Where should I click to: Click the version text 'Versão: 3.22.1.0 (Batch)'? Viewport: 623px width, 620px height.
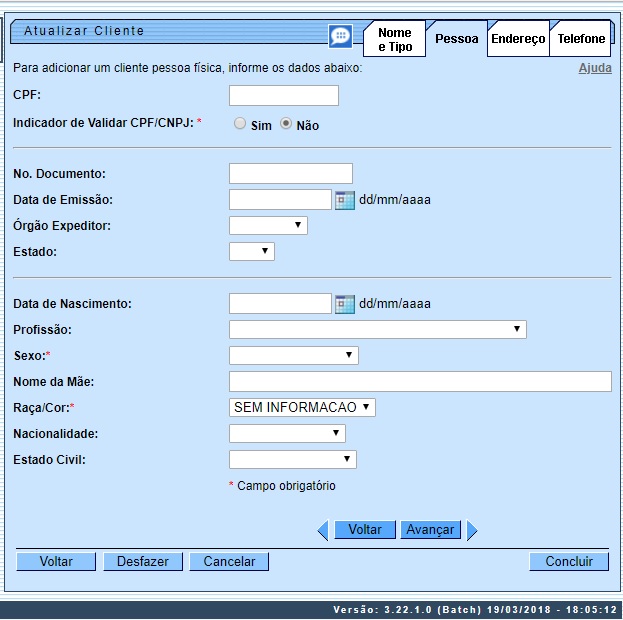(407, 610)
